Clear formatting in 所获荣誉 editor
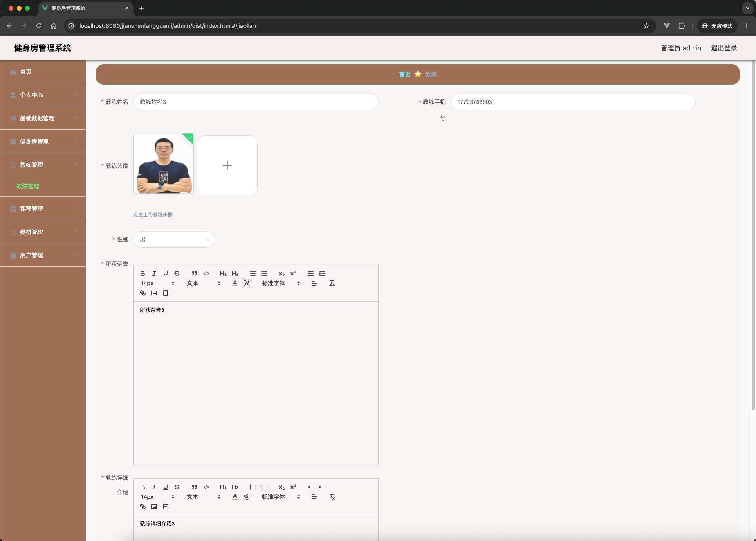Screen dimensions: 756x541 pyautogui.click(x=332, y=283)
